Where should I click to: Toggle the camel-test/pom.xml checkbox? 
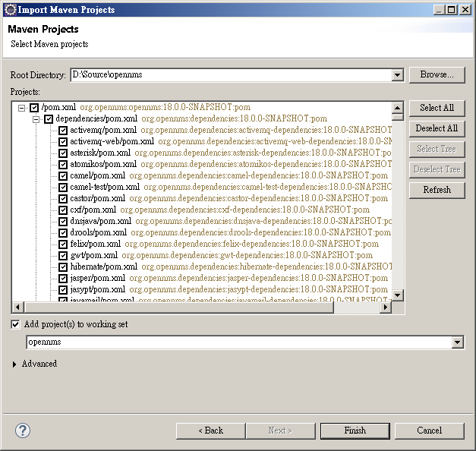pyautogui.click(x=63, y=187)
